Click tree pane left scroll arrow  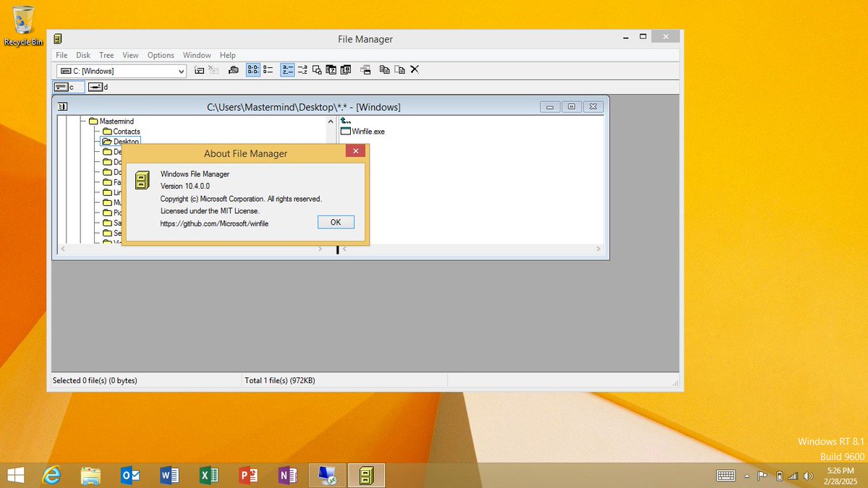[x=62, y=249]
